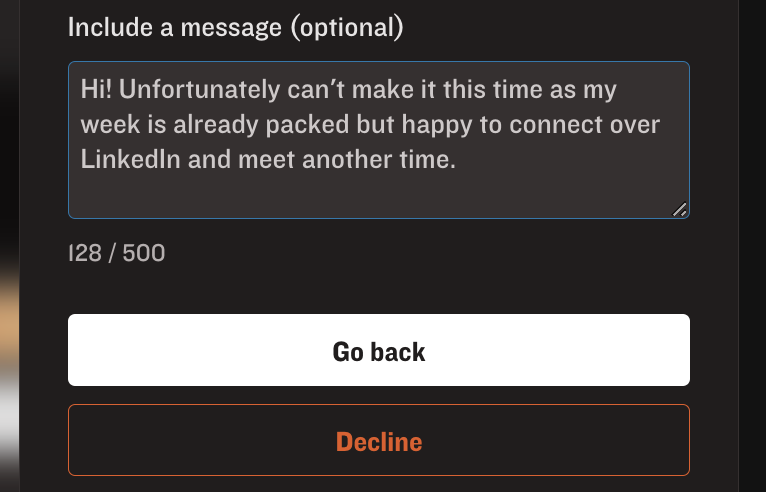Place cursor on the word 'Unfortunately'

pyautogui.click(x=200, y=90)
